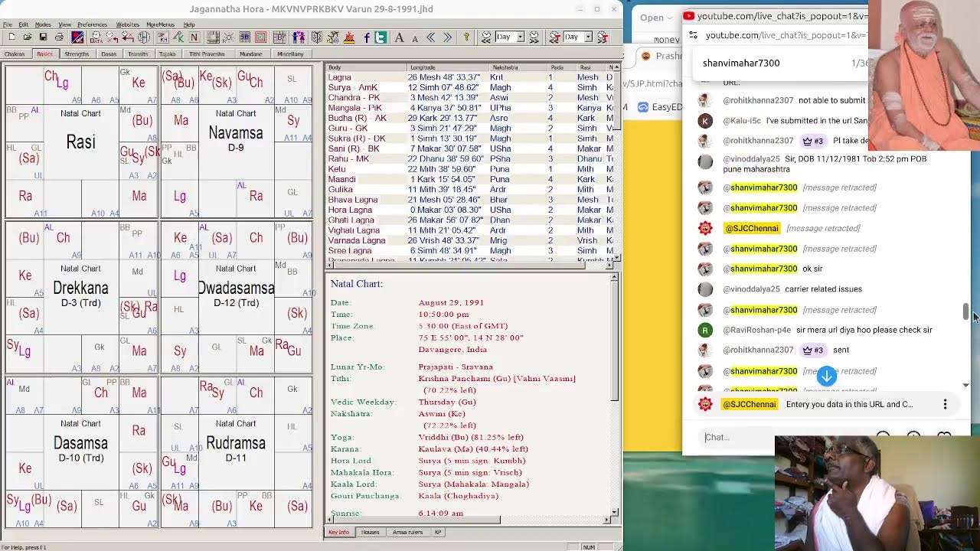Switch to the Chakras tab
This screenshot has width=980, height=551.
click(15, 54)
